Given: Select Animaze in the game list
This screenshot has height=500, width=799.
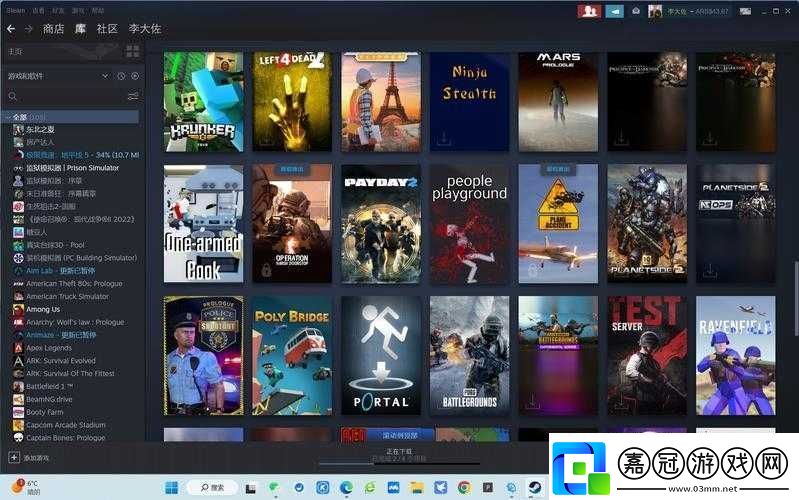Looking at the screenshot, I should click(61, 335).
